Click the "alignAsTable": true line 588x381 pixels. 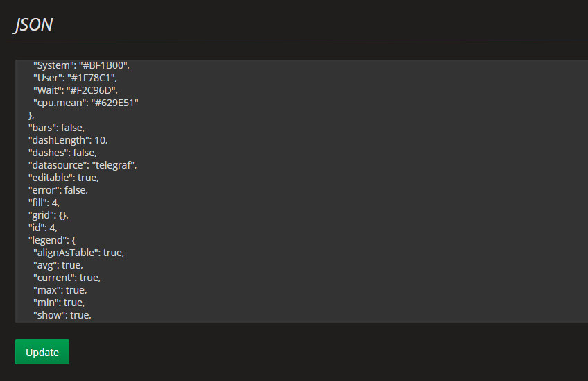point(79,253)
